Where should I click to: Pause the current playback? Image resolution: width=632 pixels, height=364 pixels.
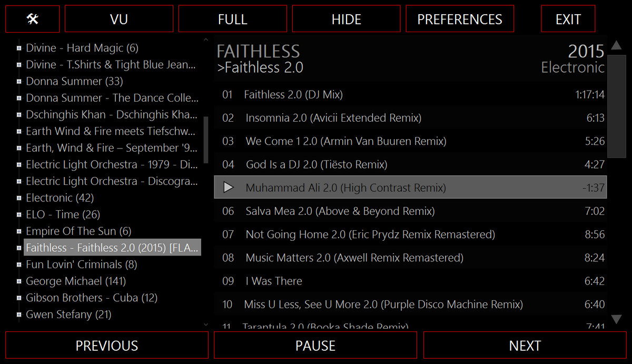pos(315,346)
